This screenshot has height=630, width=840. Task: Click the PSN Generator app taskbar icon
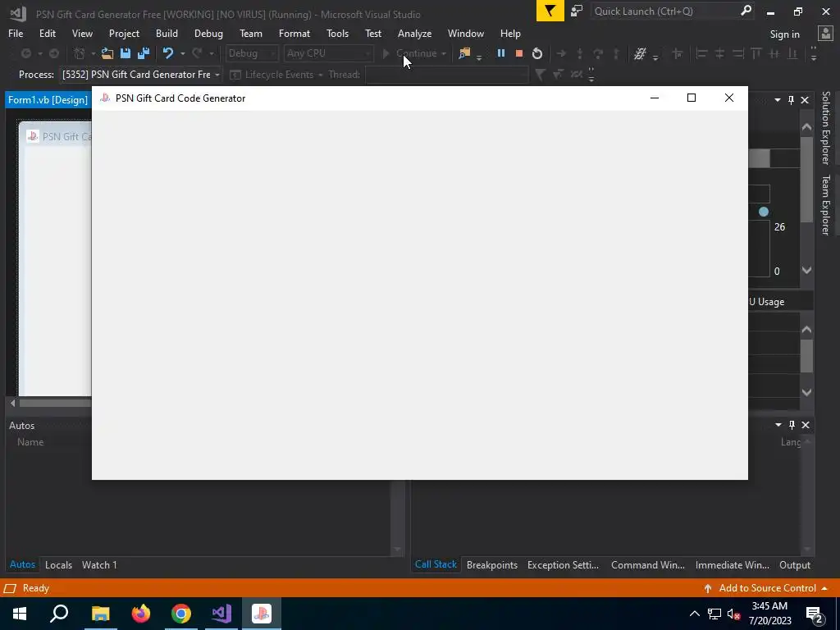click(262, 614)
